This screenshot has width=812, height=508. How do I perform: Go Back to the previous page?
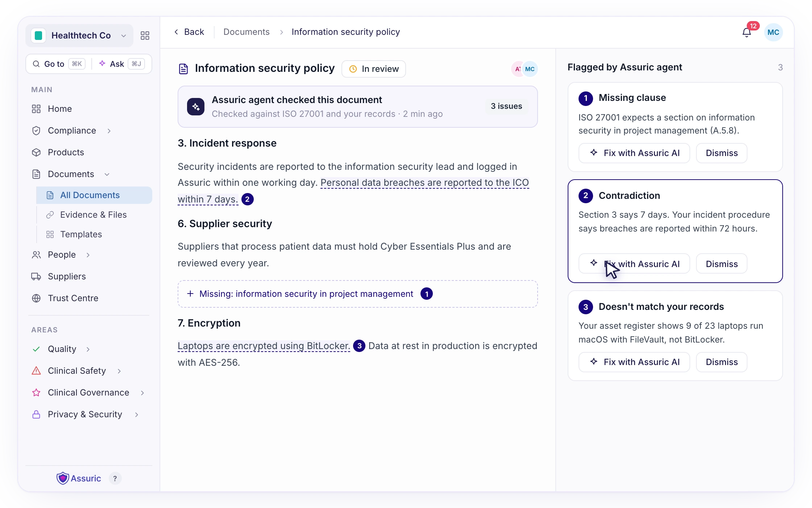(189, 32)
